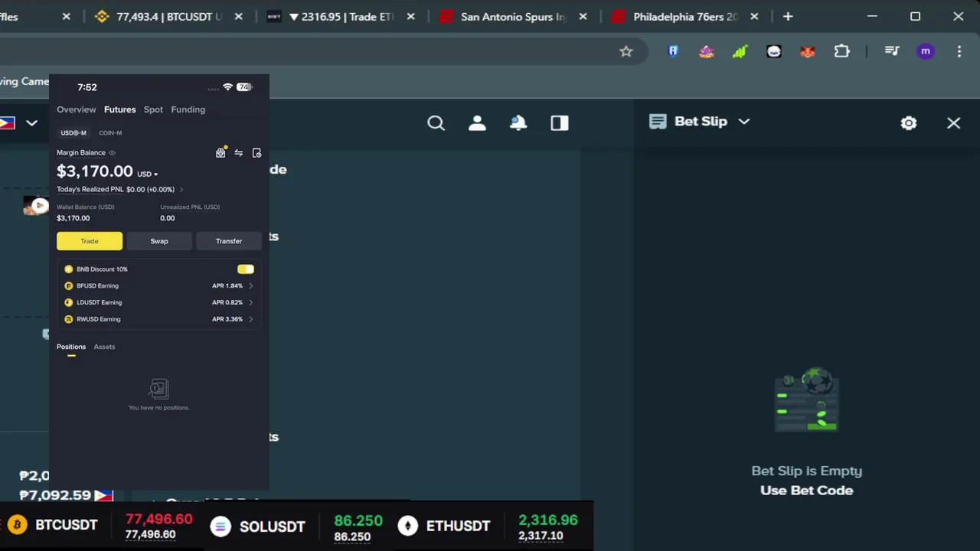Open the purple hat browser extension
980x551 pixels.
click(707, 51)
